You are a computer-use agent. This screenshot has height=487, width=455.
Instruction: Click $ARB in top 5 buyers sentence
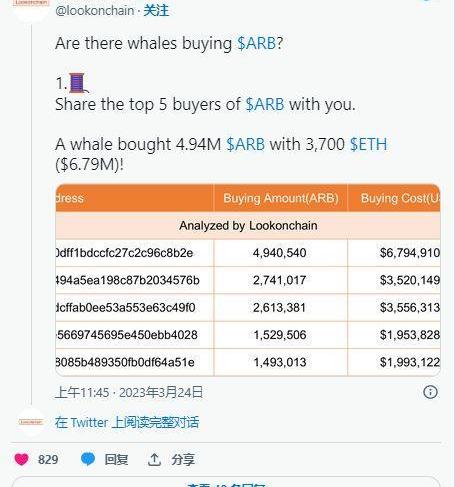point(265,104)
